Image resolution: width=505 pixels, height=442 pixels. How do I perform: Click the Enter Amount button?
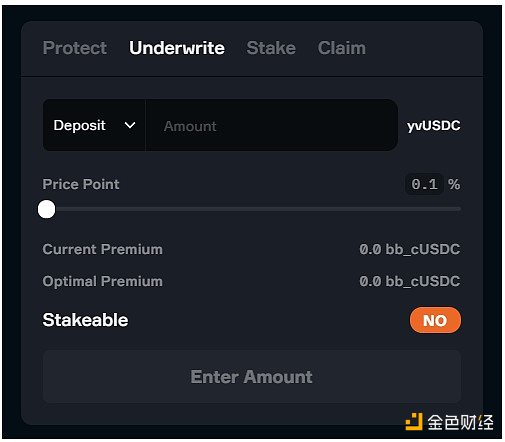[x=252, y=377]
